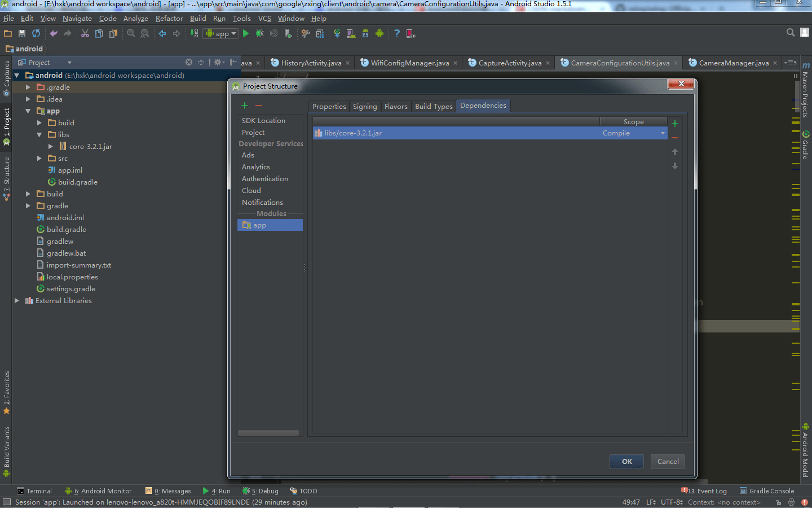Expand the libs folder tree node
The height and width of the screenshot is (508, 812).
(39, 134)
